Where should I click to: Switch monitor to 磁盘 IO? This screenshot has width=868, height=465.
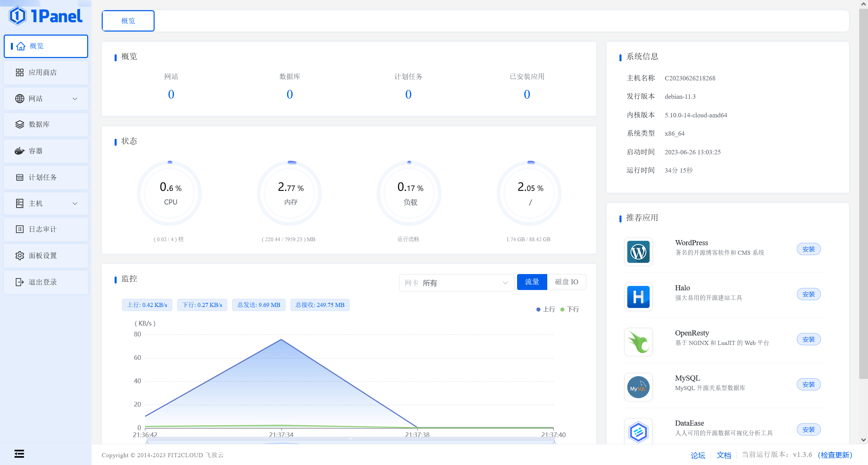click(x=567, y=282)
